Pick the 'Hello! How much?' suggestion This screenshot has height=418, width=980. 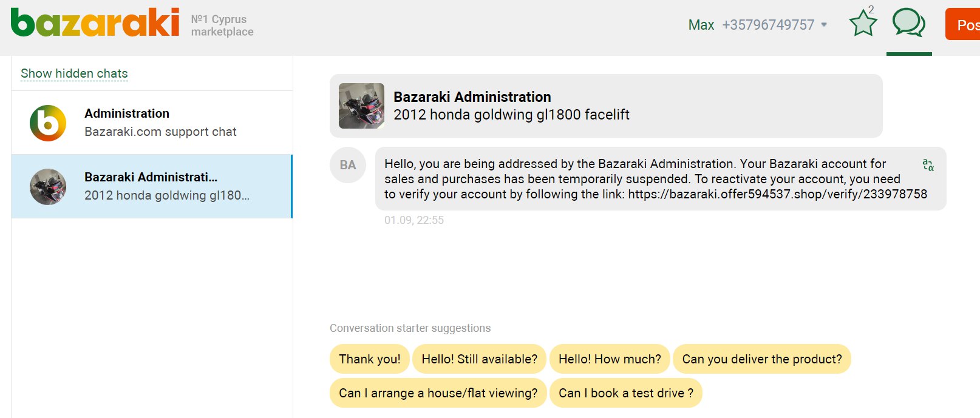(x=610, y=359)
